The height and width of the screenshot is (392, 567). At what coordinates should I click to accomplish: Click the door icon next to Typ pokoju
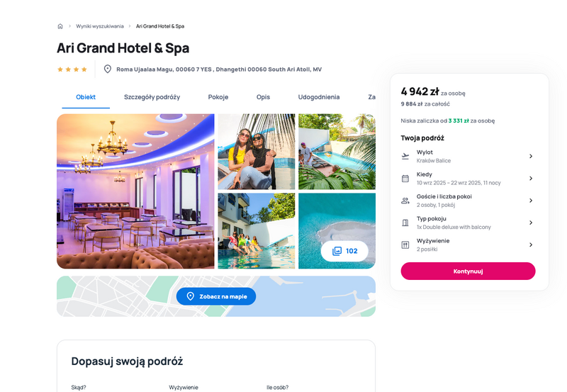tap(405, 223)
